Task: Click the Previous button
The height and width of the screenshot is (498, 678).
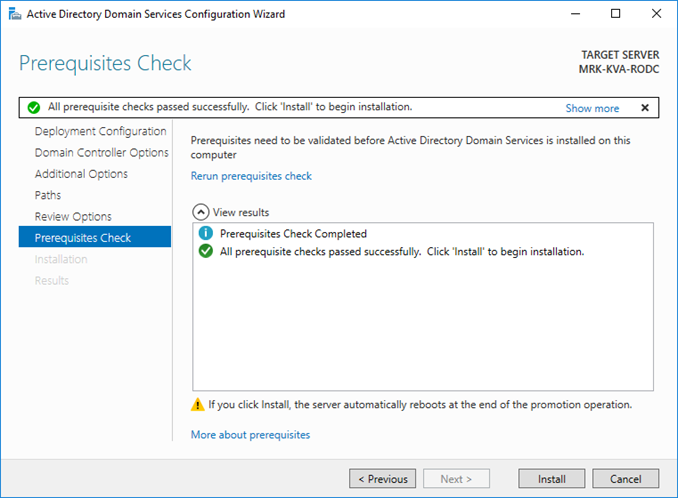Action: (x=383, y=479)
